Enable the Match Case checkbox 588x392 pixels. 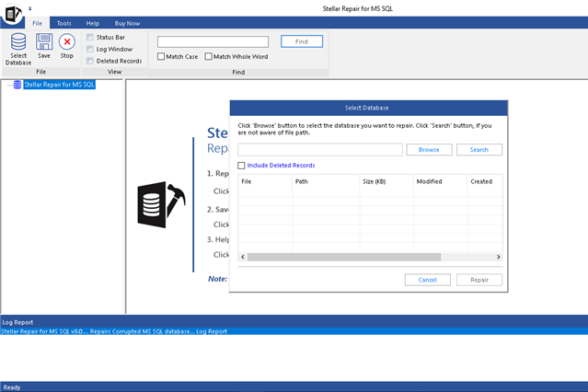pyautogui.click(x=161, y=57)
